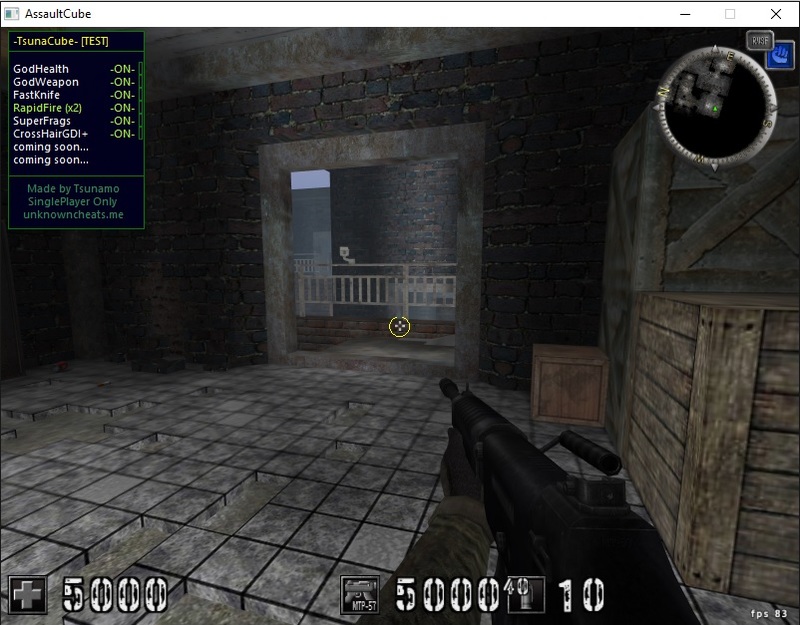Click the MTP-57 weapon icon
The width and height of the screenshot is (800, 625).
click(360, 594)
